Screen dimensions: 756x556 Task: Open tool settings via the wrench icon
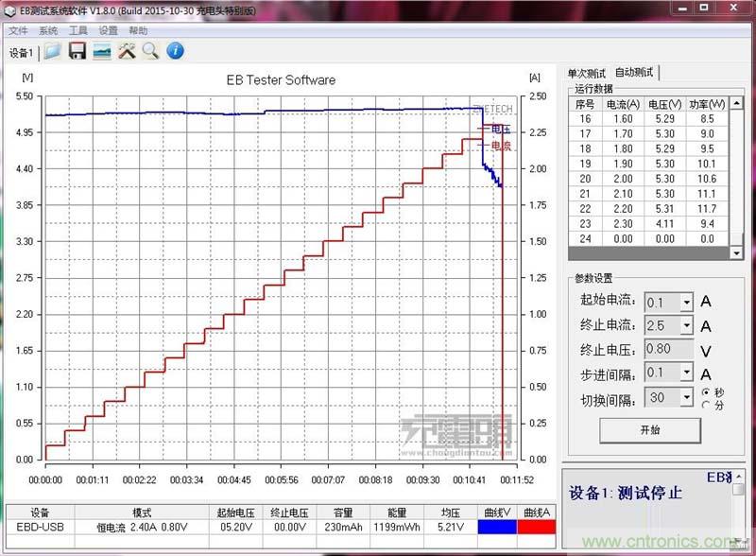(127, 51)
